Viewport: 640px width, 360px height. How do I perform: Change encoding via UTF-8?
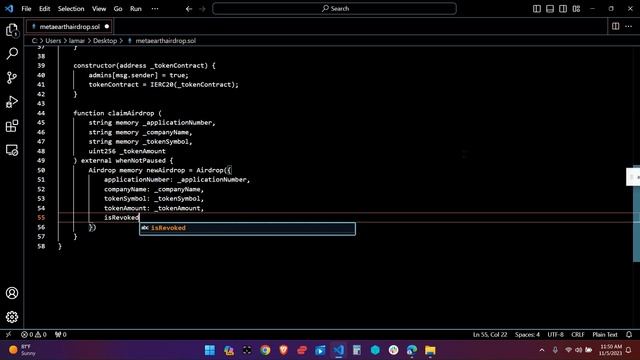click(x=556, y=335)
